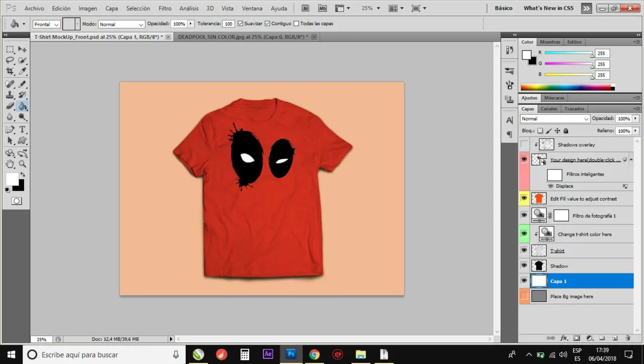Add layer style with fx icon
This screenshot has height=364, width=644.
point(564,338)
